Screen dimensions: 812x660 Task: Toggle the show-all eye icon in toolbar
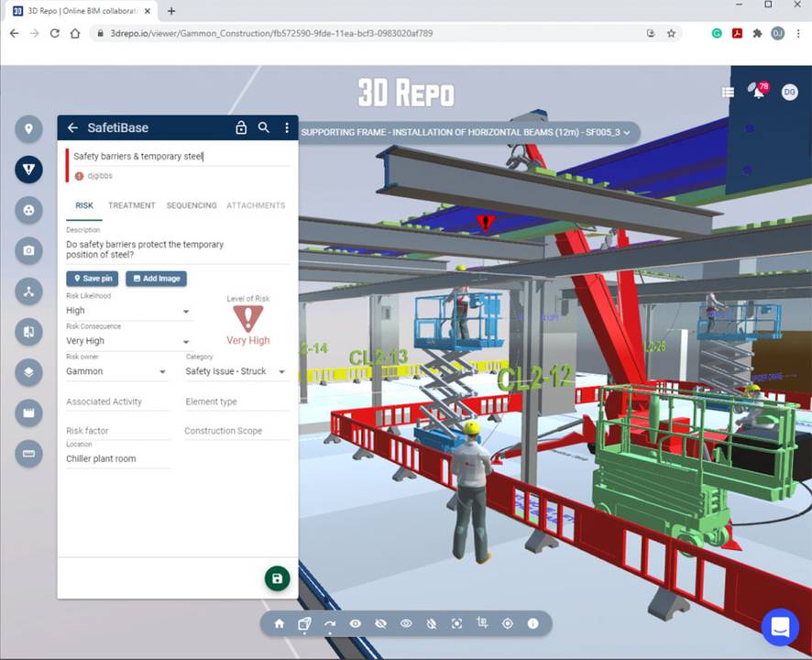click(406, 623)
